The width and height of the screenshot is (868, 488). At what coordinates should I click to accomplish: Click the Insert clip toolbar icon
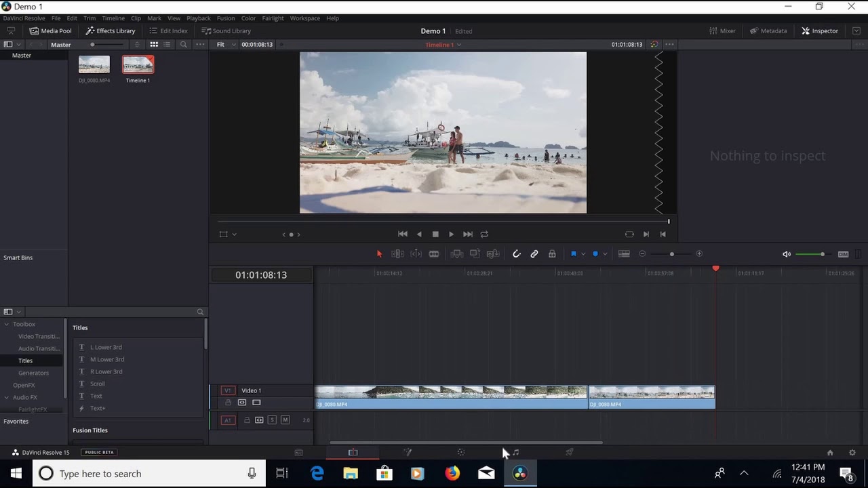pyautogui.click(x=457, y=254)
